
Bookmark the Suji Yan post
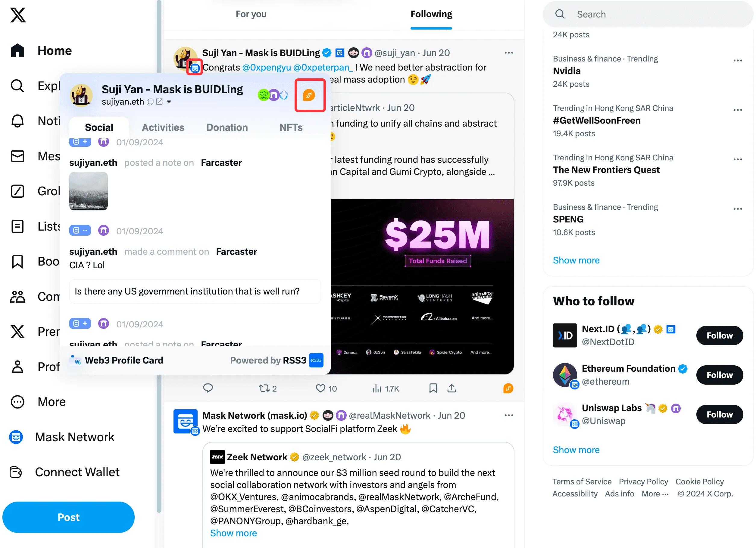click(x=434, y=389)
